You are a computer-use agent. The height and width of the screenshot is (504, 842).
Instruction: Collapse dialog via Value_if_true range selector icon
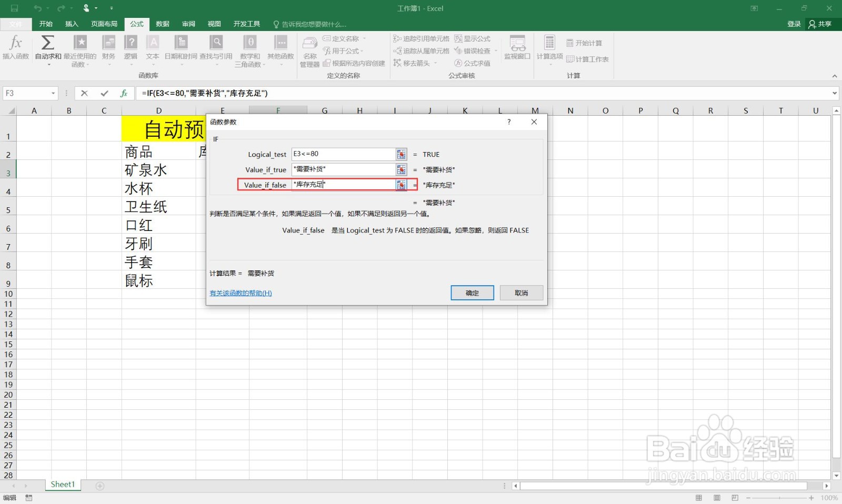pos(402,169)
